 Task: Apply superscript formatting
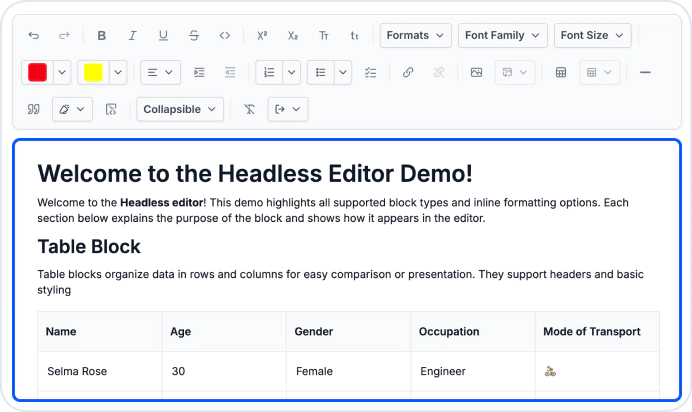[262, 35]
